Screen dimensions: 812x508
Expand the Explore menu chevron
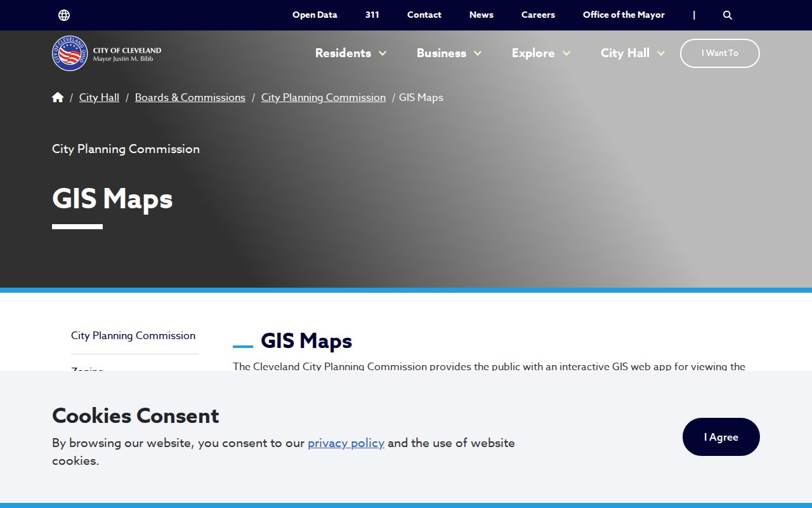tap(566, 53)
